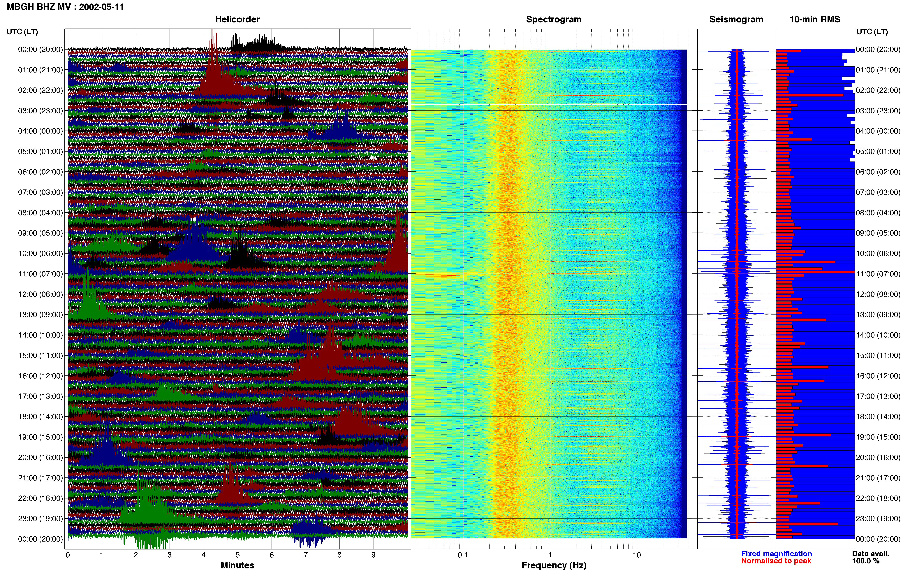The width and height of the screenshot is (924, 578).
Task: Click 20:00 (16:00) label right of RMS panel
Action: [878, 458]
